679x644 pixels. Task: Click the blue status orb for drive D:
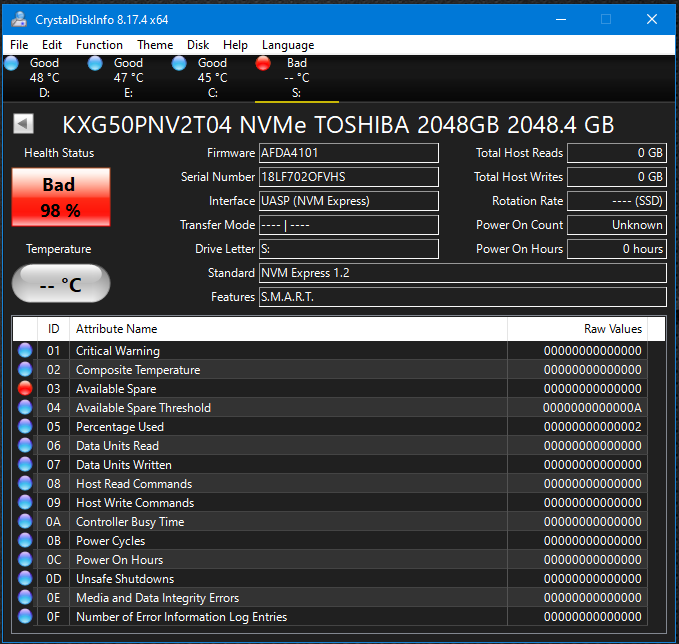tap(11, 63)
